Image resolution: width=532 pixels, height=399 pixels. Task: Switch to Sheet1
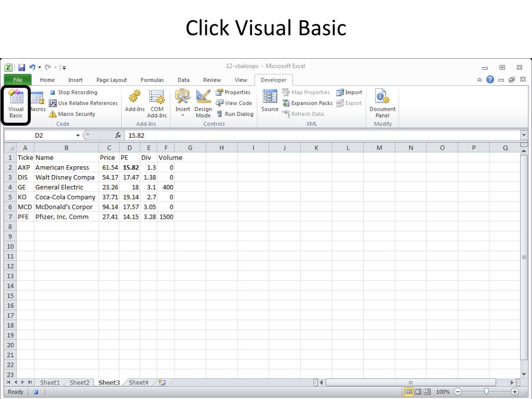click(50, 382)
